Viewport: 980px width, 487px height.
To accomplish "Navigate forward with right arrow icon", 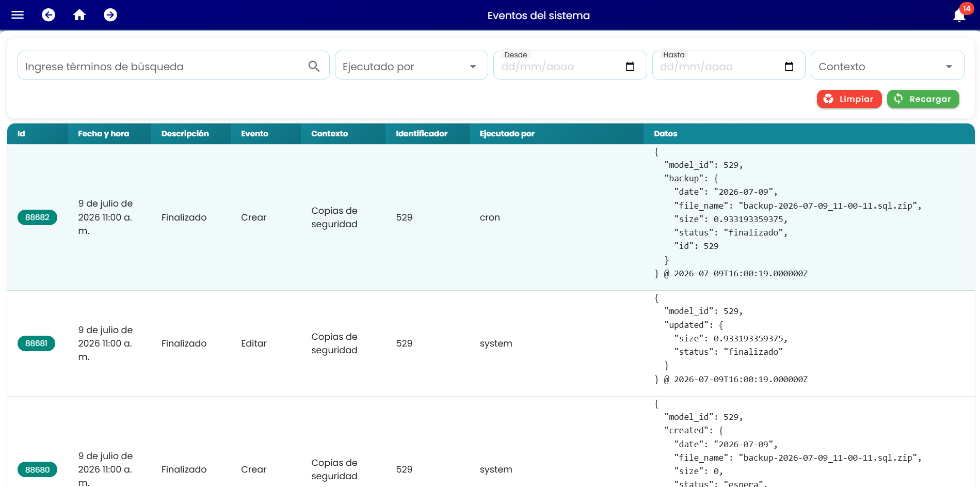I will pos(110,15).
